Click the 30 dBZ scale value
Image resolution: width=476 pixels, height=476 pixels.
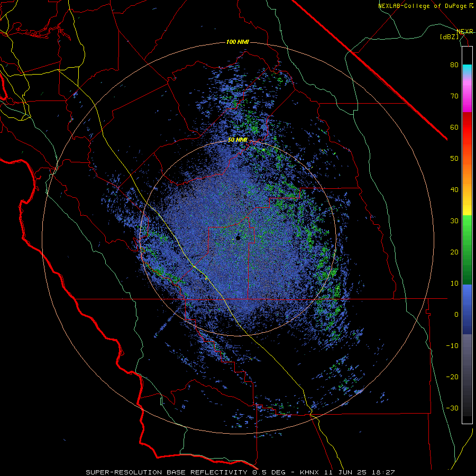pyautogui.click(x=454, y=221)
